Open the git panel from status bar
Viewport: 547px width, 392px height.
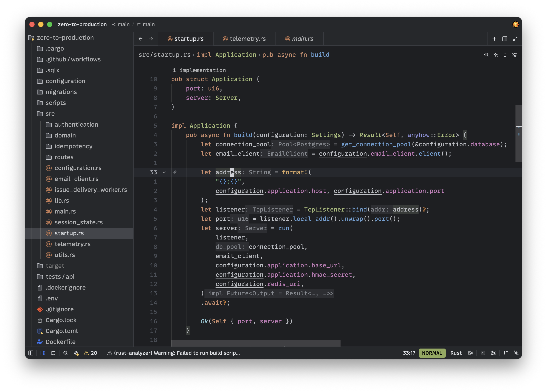[x=506, y=353]
